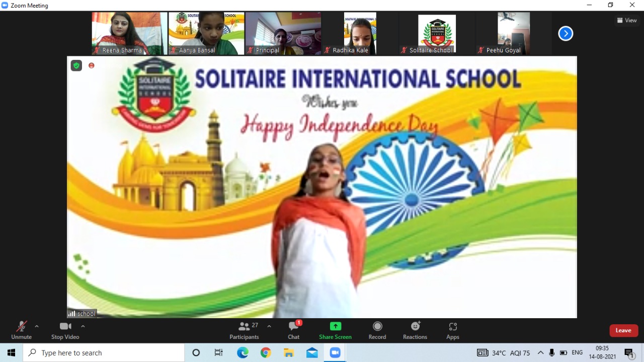Show next participants with blue arrow
The image size is (644, 362).
(566, 34)
